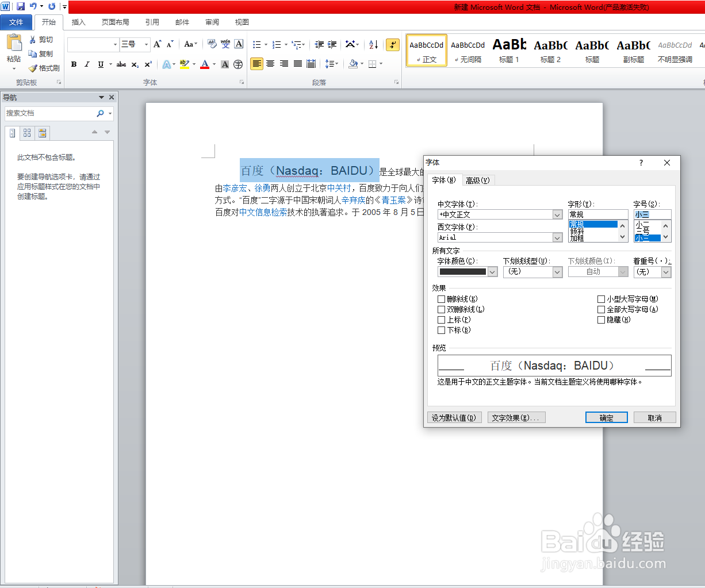This screenshot has width=705, height=588.
Task: Open line spacing options icon
Action: pyautogui.click(x=332, y=64)
